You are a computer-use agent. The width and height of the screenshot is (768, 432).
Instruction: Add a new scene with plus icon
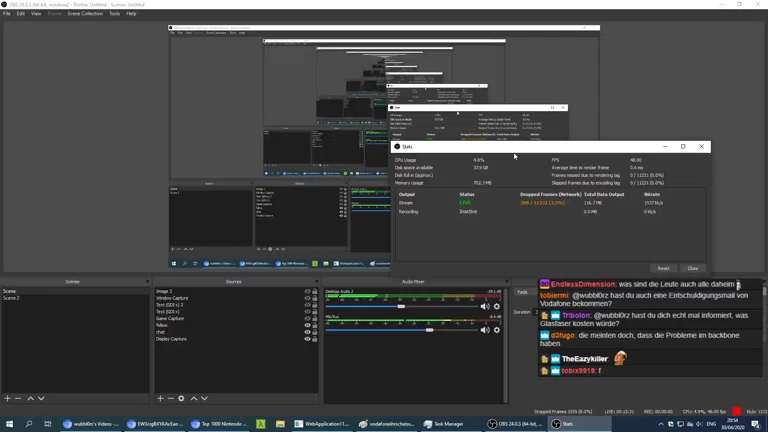(7, 398)
